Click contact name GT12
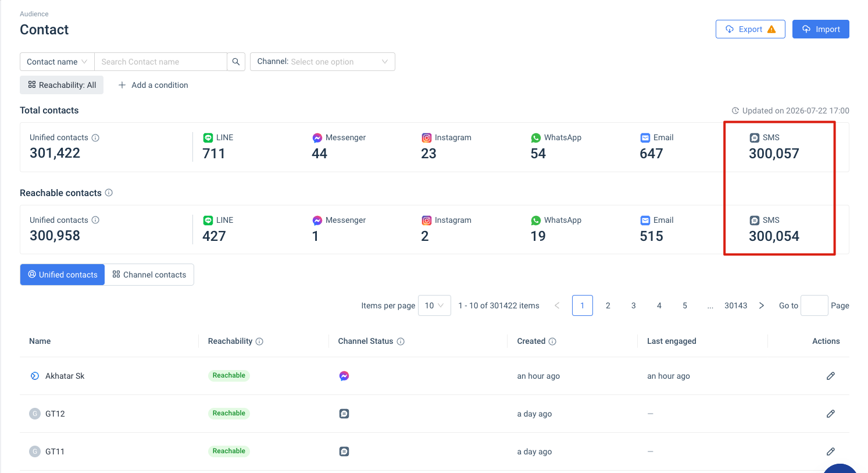 (55, 414)
